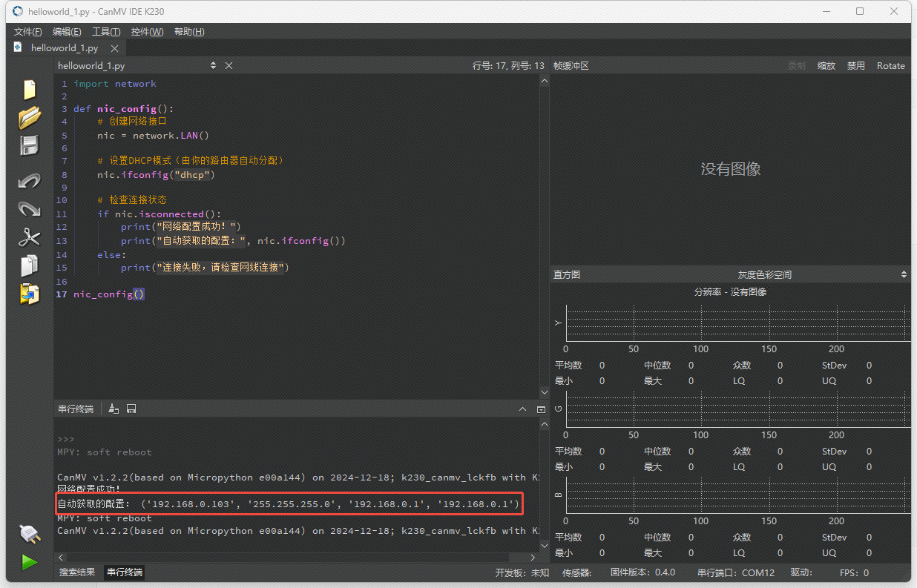Click the 缩放 frame buffer button
The width and height of the screenshot is (917, 588).
click(x=826, y=65)
